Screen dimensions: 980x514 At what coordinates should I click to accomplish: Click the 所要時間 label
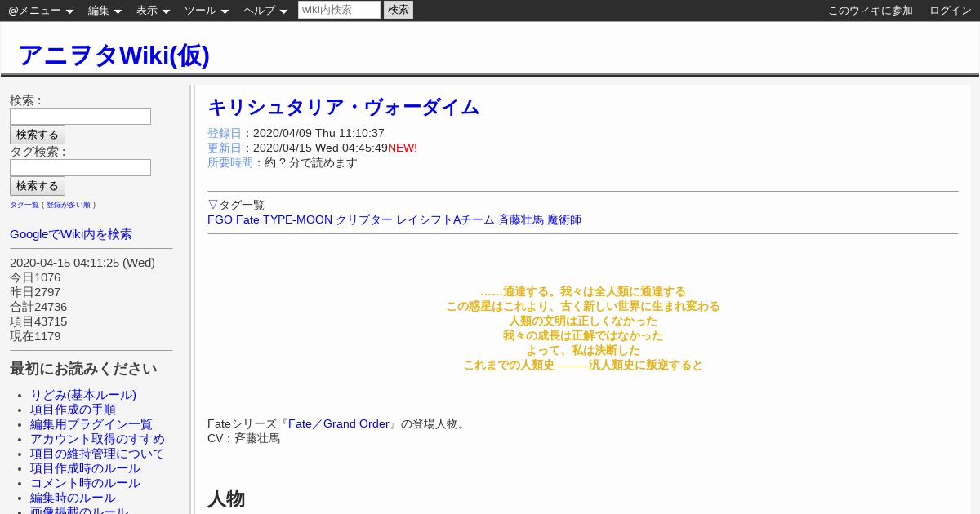click(x=230, y=162)
